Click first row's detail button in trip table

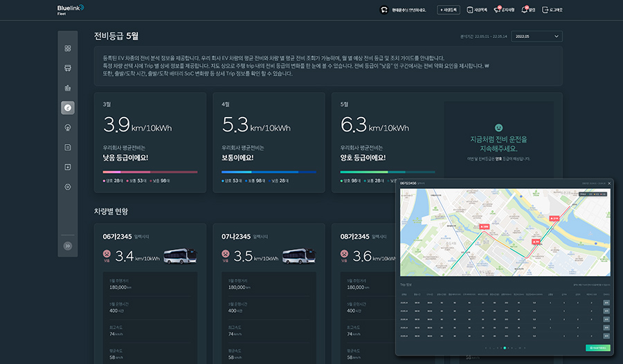click(606, 302)
